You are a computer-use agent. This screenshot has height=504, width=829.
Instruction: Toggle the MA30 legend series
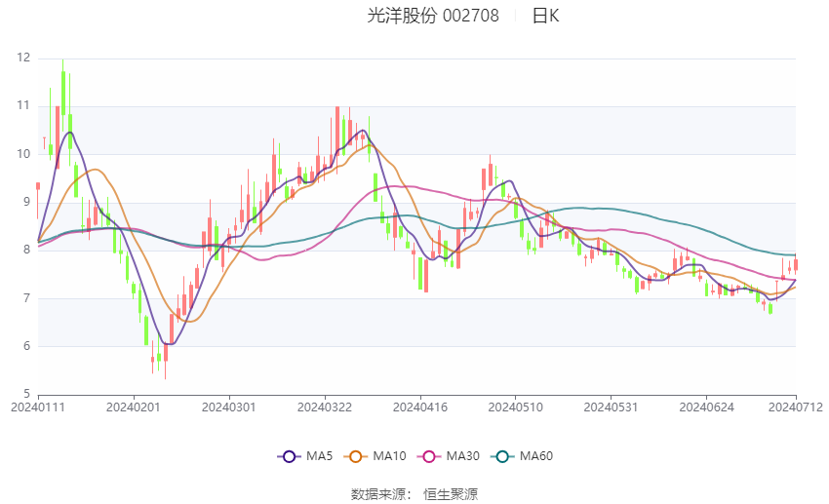click(x=449, y=456)
